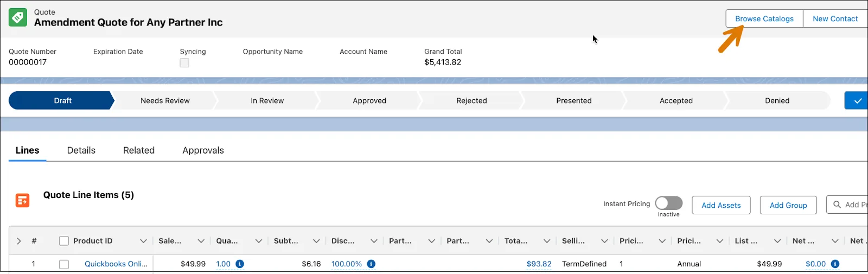Select the Quickbooks Online row checkbox
The width and height of the screenshot is (868, 274).
pyautogui.click(x=64, y=264)
